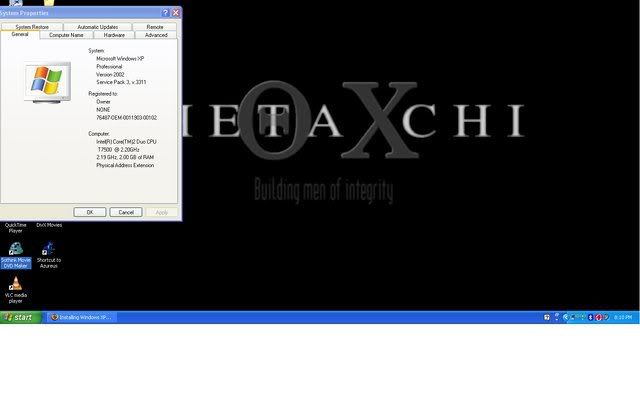Image resolution: width=640 pixels, height=400 pixels.
Task: Close the System Properties dialog
Action: pos(176,13)
